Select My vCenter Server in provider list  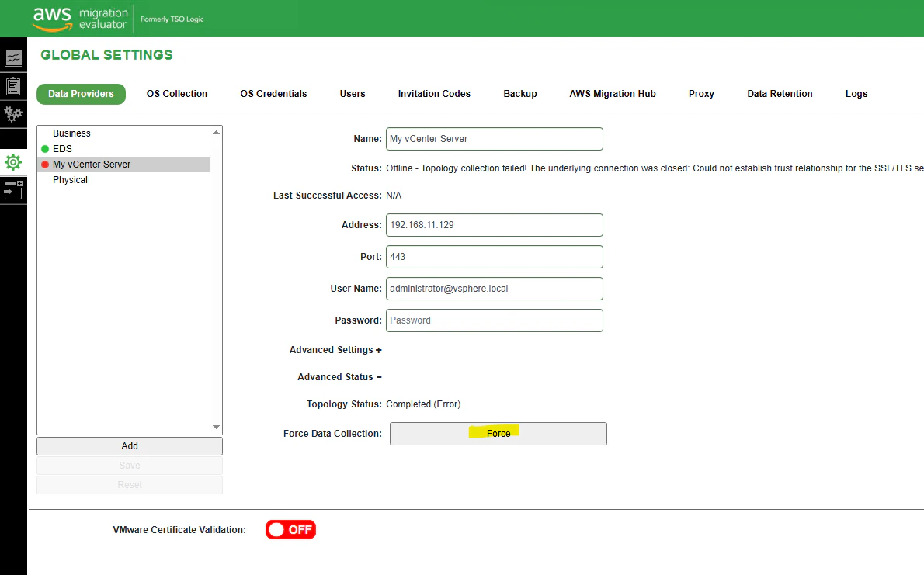pos(123,165)
